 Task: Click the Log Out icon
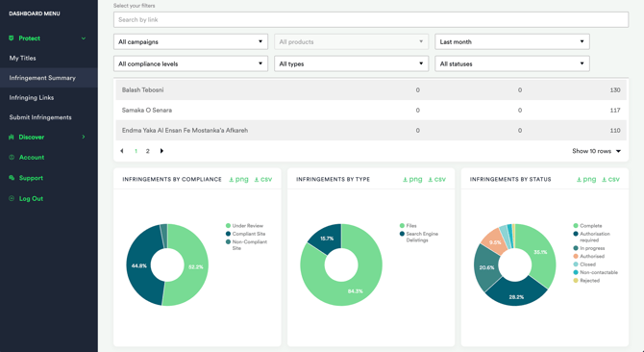(x=12, y=198)
